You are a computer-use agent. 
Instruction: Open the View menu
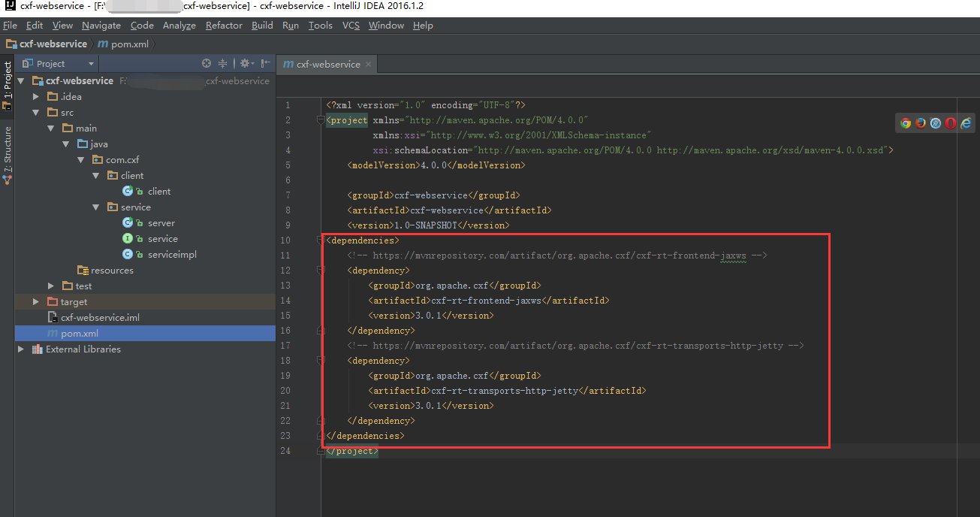tap(62, 26)
